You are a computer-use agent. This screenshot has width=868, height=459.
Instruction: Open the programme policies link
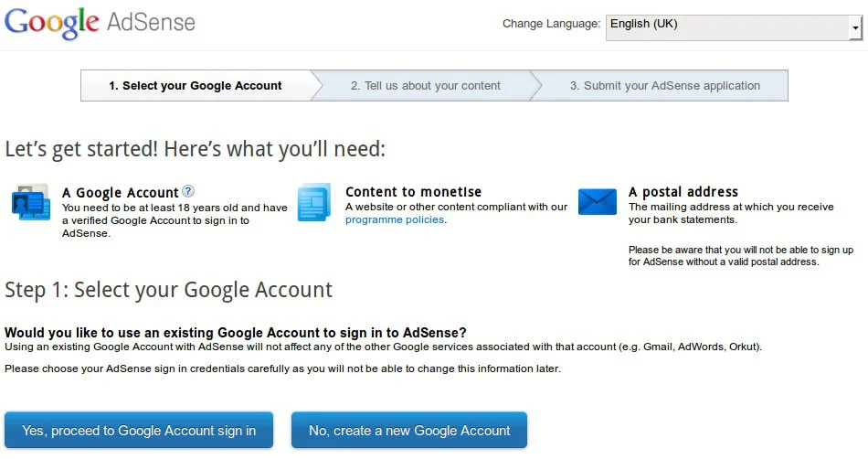click(394, 220)
